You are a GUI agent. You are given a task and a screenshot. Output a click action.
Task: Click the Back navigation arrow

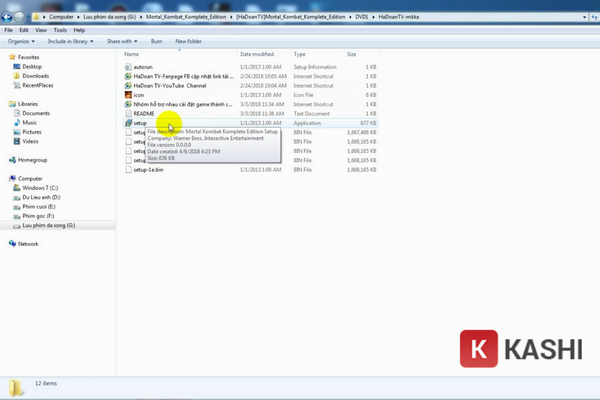(9, 17)
